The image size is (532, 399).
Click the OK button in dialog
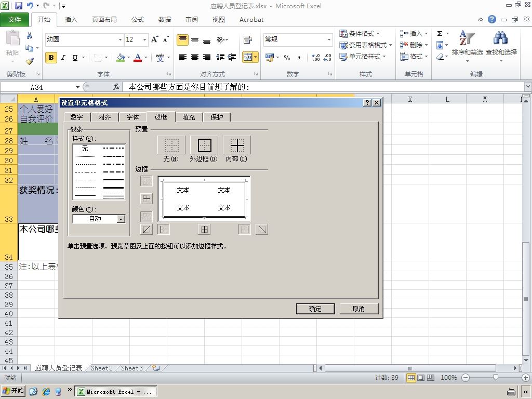tap(315, 309)
